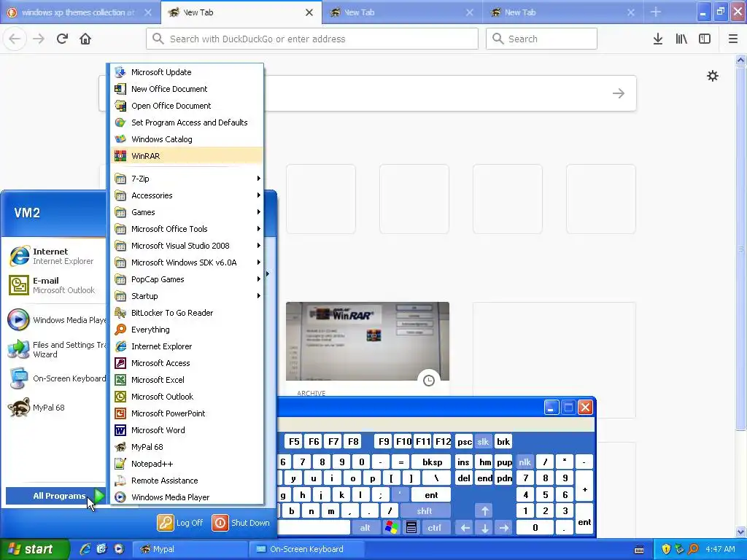The height and width of the screenshot is (560, 747).
Task: Launch Microsoft Outlook from programs list
Action: (x=187, y=397)
